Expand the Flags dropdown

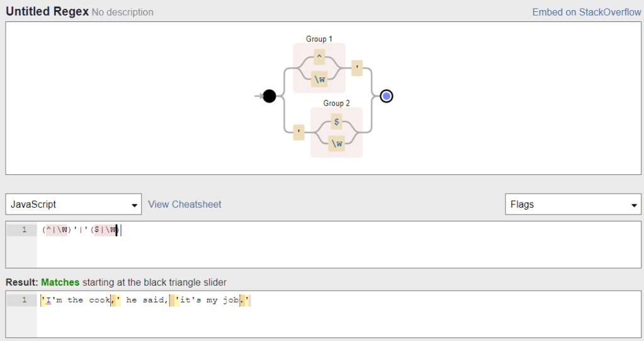(573, 204)
